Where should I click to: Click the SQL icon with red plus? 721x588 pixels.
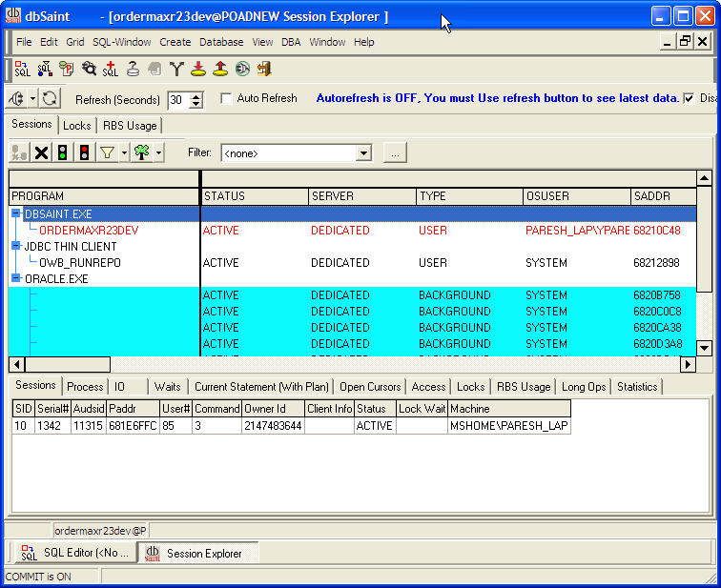click(x=111, y=70)
